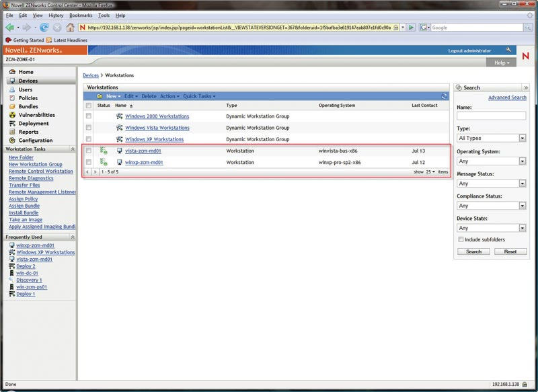Go to the browser Home icon
538x392 pixels.
click(71, 28)
